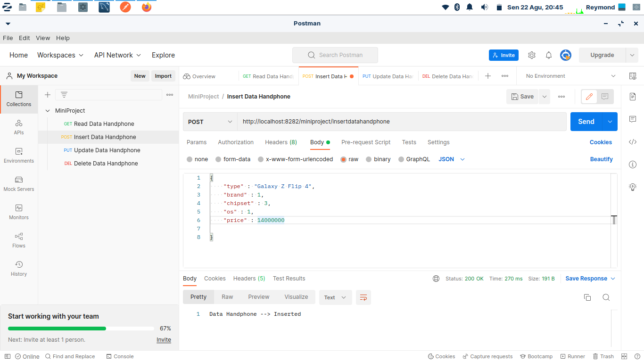Select the GraphQL body type

click(x=414, y=159)
